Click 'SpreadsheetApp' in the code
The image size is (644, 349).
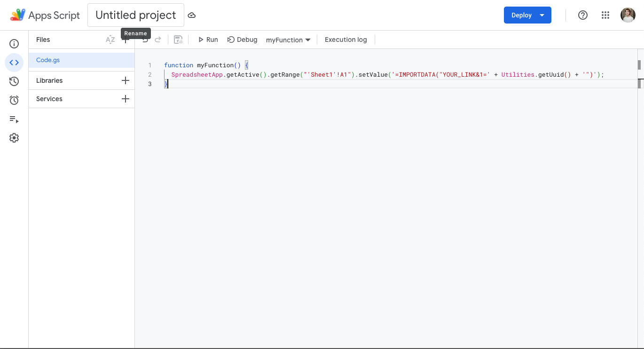(x=197, y=75)
